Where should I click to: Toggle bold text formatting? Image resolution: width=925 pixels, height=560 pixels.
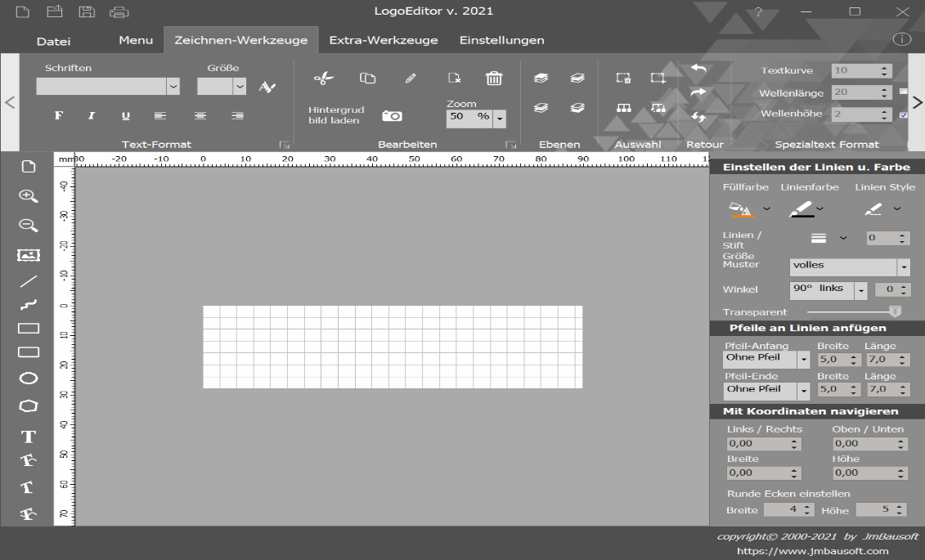(59, 116)
